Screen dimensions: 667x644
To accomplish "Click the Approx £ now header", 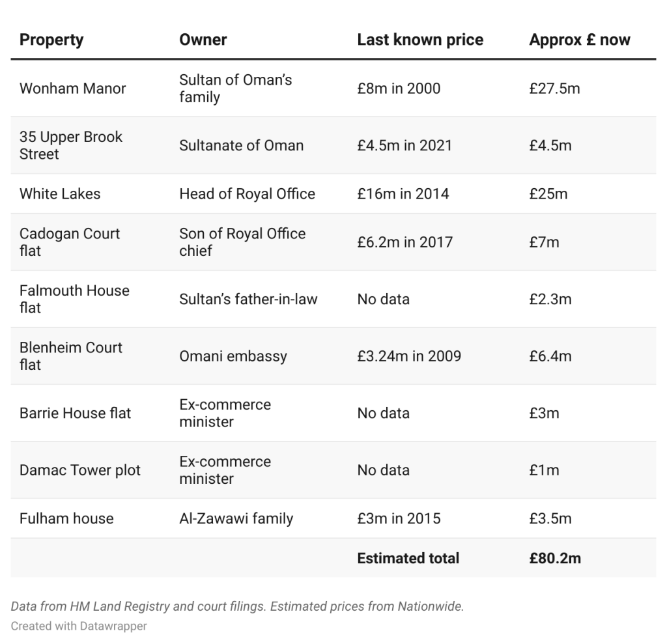I will click(579, 40).
